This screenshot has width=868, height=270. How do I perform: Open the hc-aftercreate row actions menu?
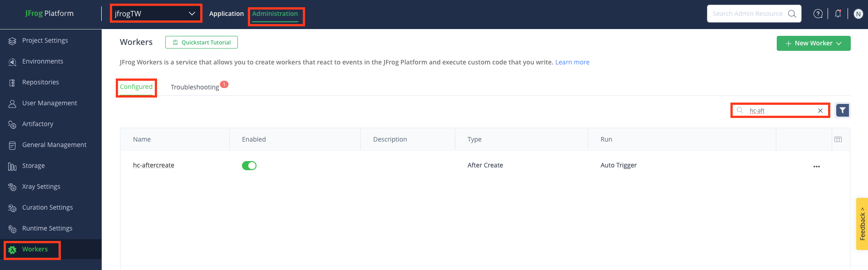click(x=816, y=166)
